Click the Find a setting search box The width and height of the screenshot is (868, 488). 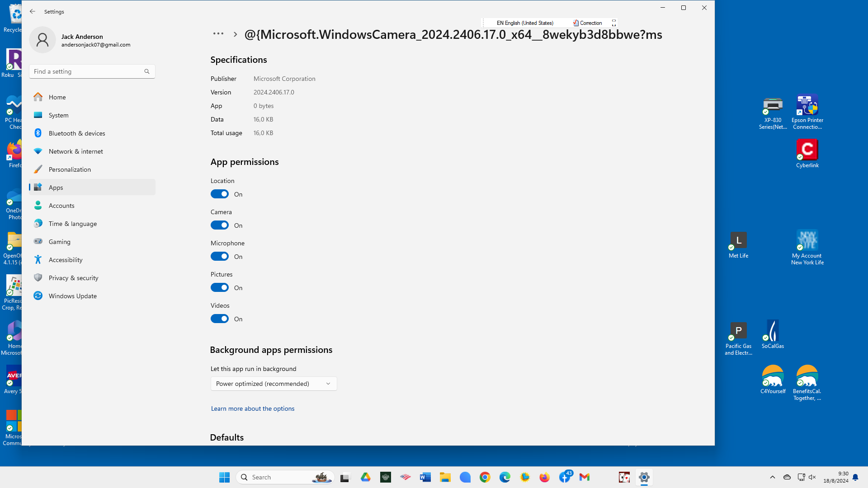(92, 71)
